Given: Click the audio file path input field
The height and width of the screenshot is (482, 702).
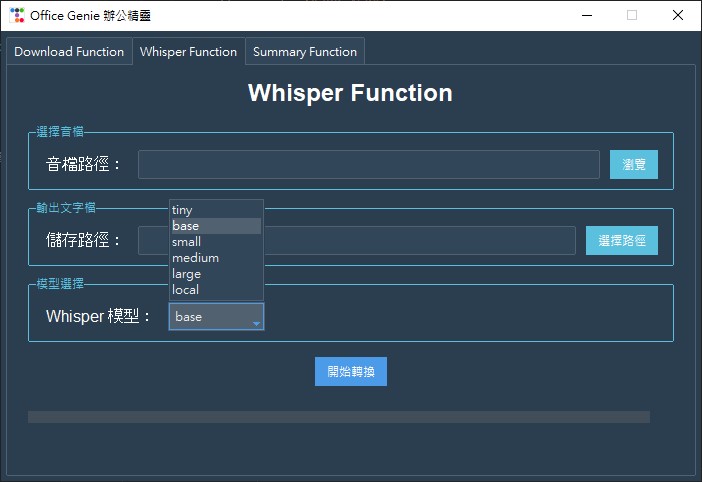Looking at the screenshot, I should point(368,164).
